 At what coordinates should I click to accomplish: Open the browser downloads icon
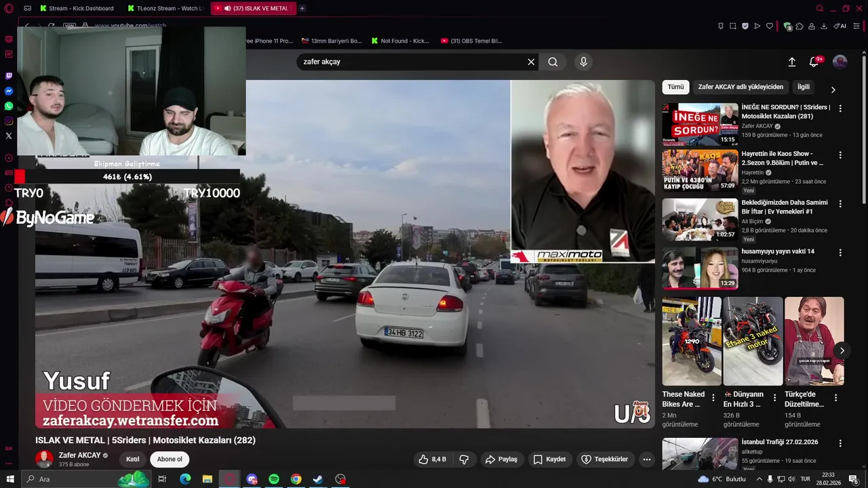point(823,26)
